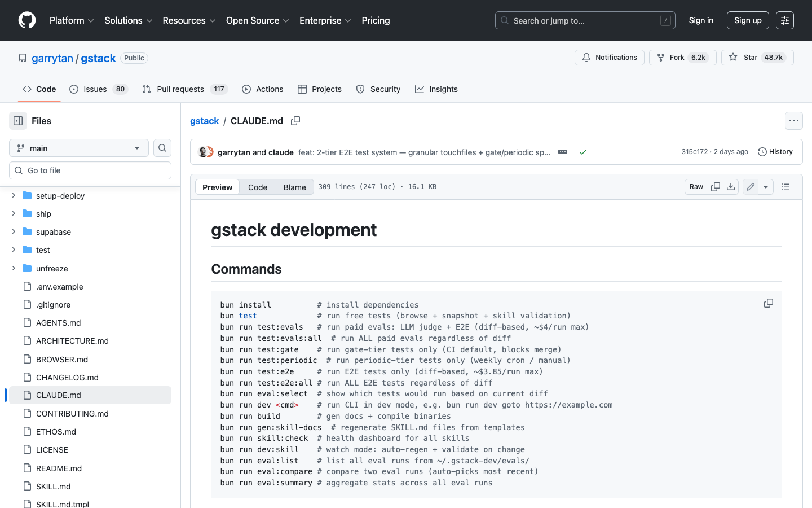Open the Solutions menu
The image size is (812, 508).
[x=129, y=20]
